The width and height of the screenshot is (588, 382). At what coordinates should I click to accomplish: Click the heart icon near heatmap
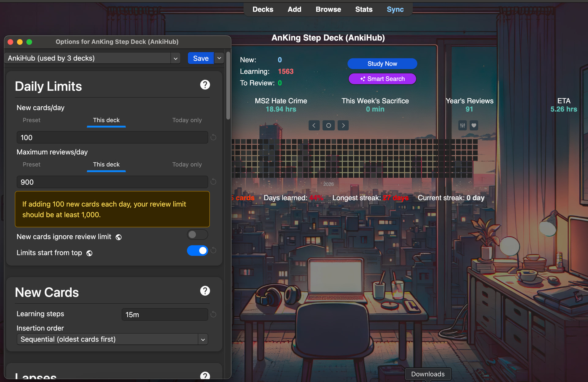coord(474,125)
